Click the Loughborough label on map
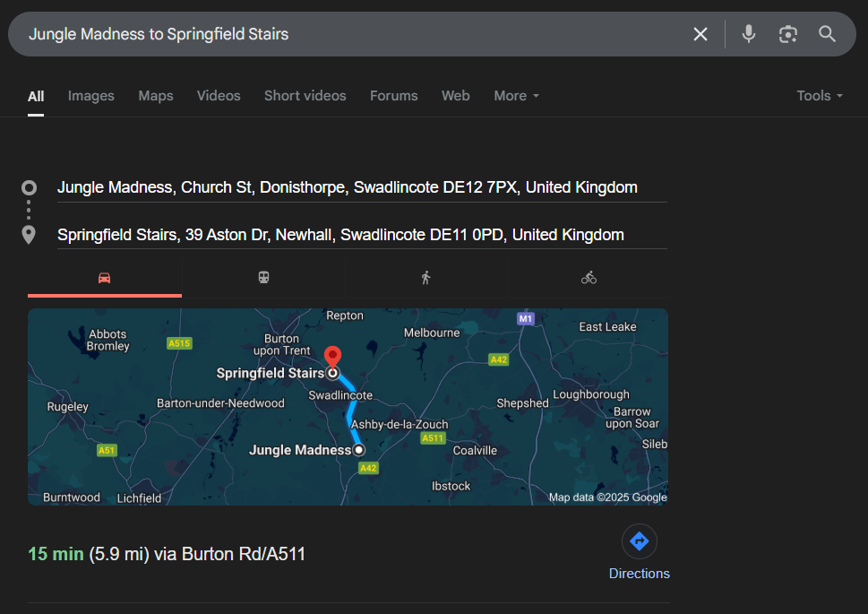Screen dimensions: 868x614 point(590,394)
